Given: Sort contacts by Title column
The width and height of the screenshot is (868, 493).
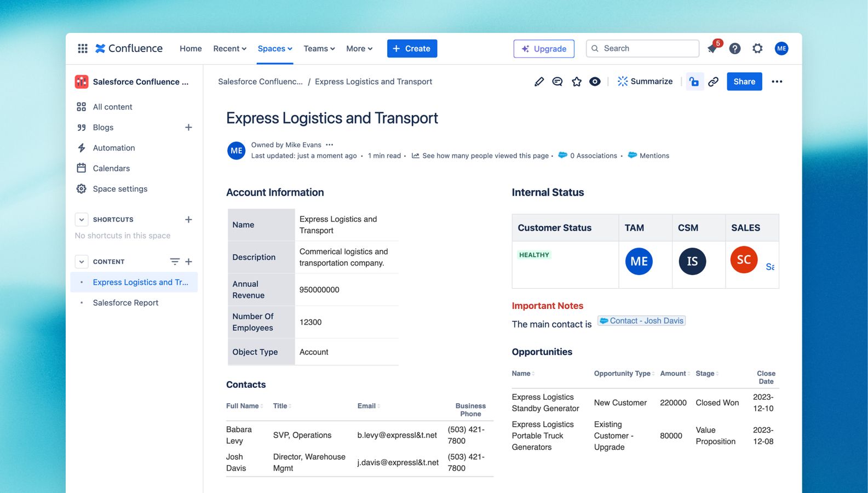Looking at the screenshot, I should [282, 406].
